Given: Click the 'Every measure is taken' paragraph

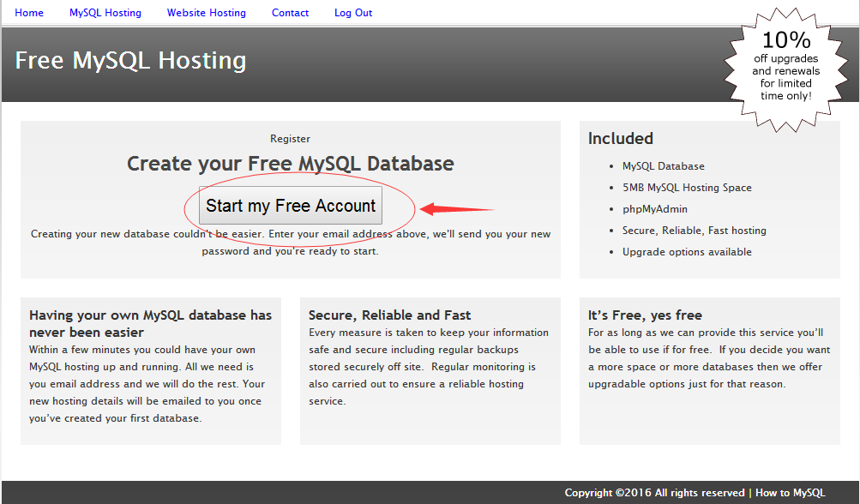Looking at the screenshot, I should coord(429,366).
